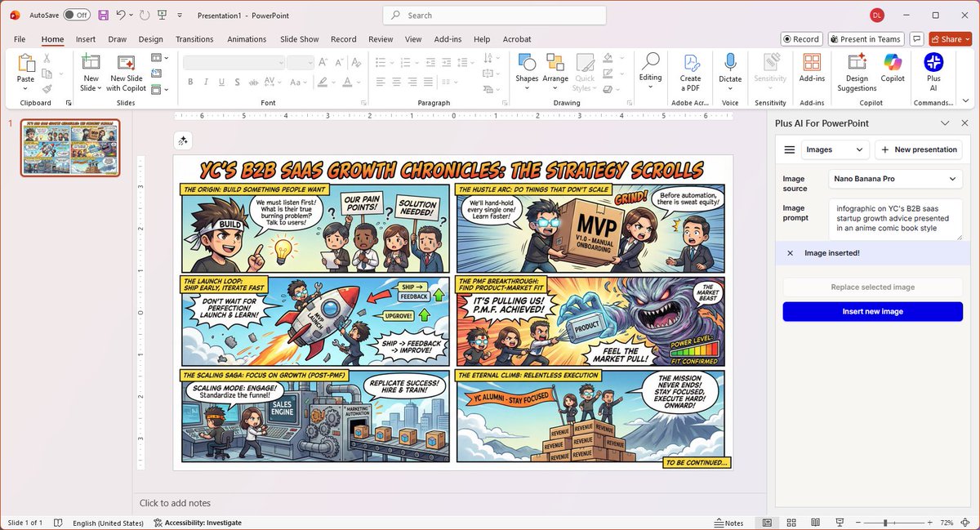Viewport: 980px width, 530px height.
Task: Click the Designer sparkle icon above slide
Action: pyautogui.click(x=183, y=141)
